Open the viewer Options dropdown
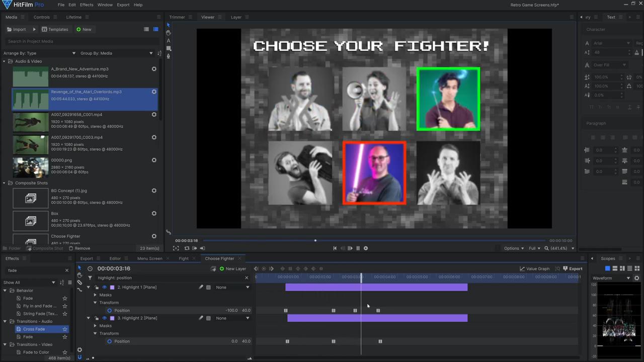644x362 pixels. pyautogui.click(x=514, y=248)
